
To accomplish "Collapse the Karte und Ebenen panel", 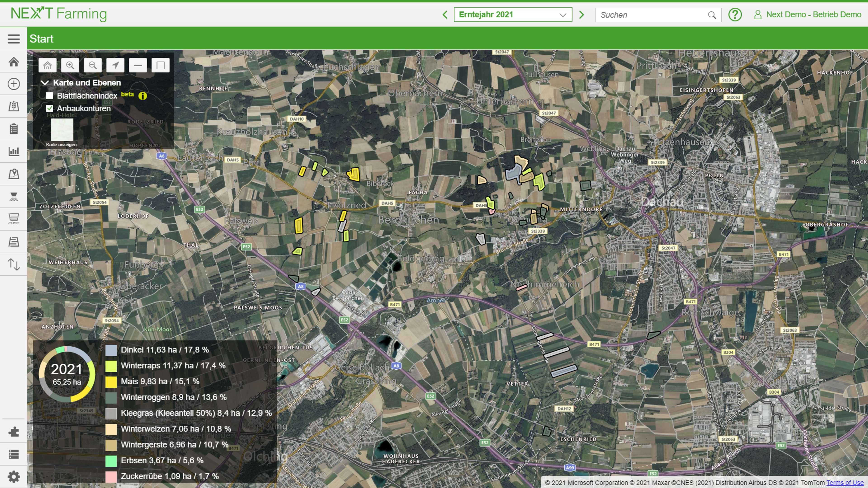I will coord(45,82).
